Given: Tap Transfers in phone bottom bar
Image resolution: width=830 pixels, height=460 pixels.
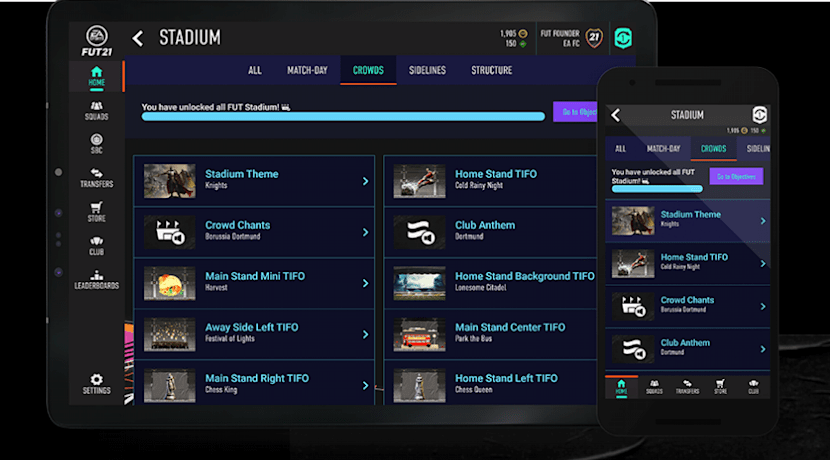Looking at the screenshot, I should [687, 387].
